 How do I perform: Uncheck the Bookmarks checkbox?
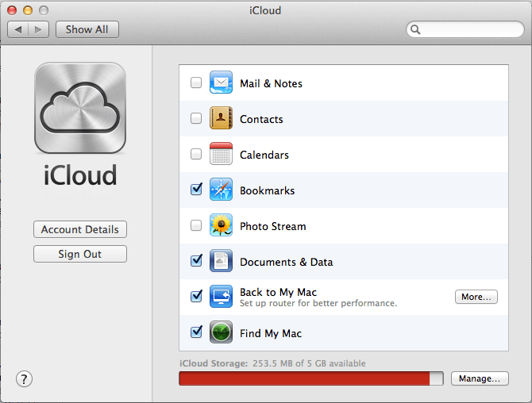click(196, 189)
